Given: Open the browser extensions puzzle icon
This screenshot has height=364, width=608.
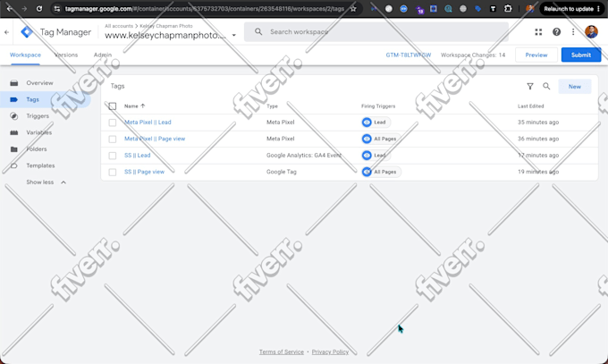Looking at the screenshot, I should point(508,9).
